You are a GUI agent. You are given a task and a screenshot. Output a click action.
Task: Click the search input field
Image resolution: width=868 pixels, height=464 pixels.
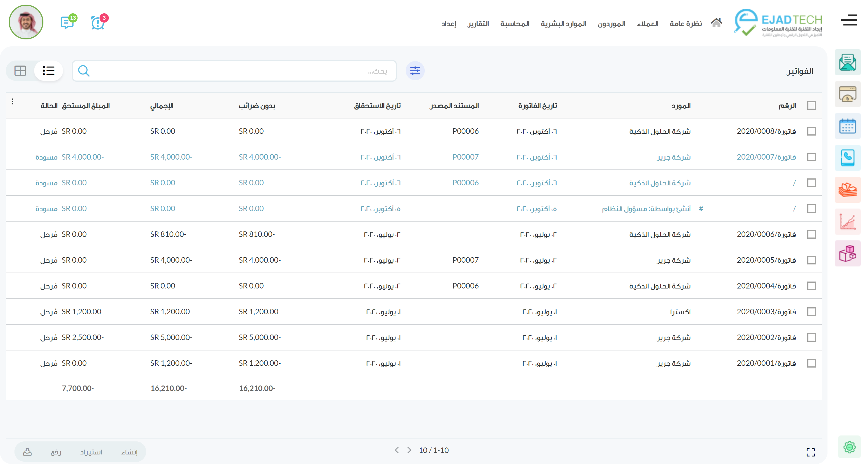[x=236, y=71]
